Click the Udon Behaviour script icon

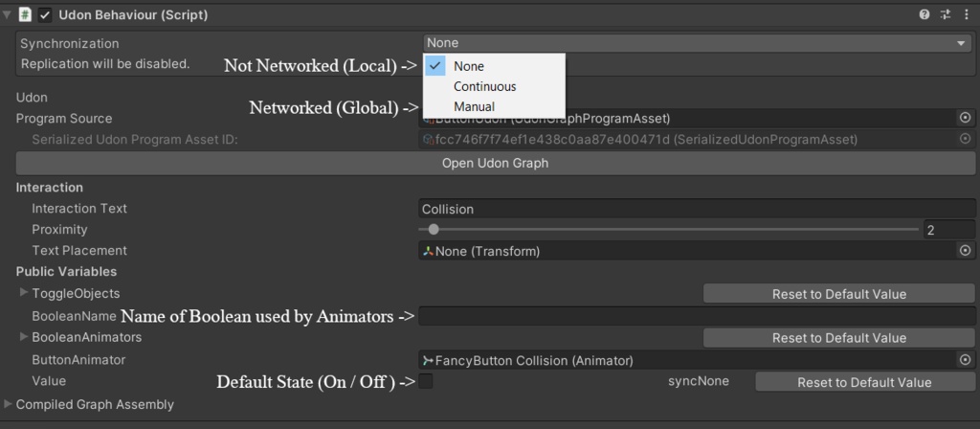[26, 14]
